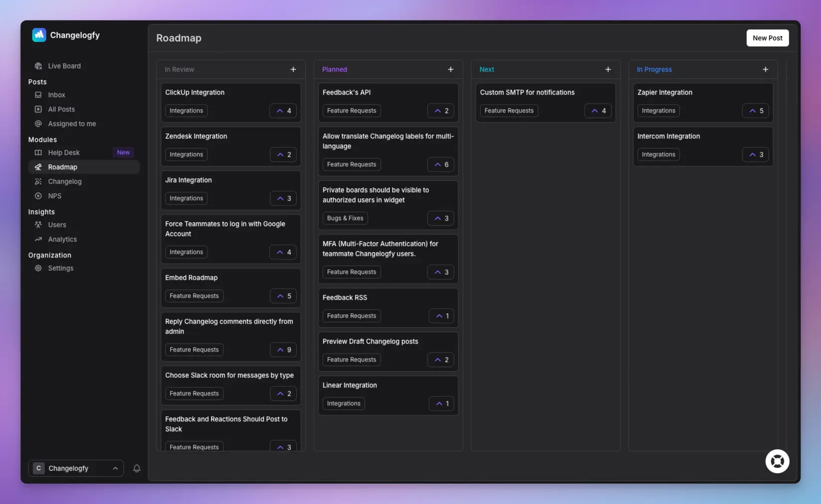Open Preview Draft Changelog posts title
821x504 pixels.
[370, 341]
